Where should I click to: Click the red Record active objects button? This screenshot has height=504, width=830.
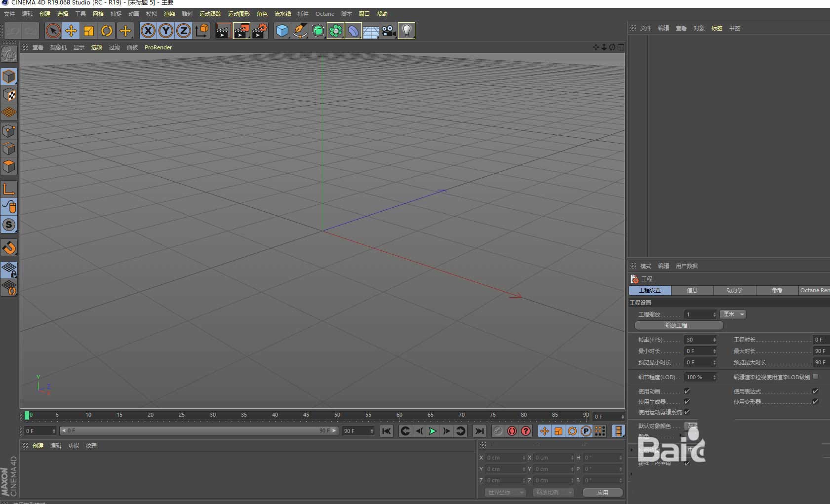point(512,431)
